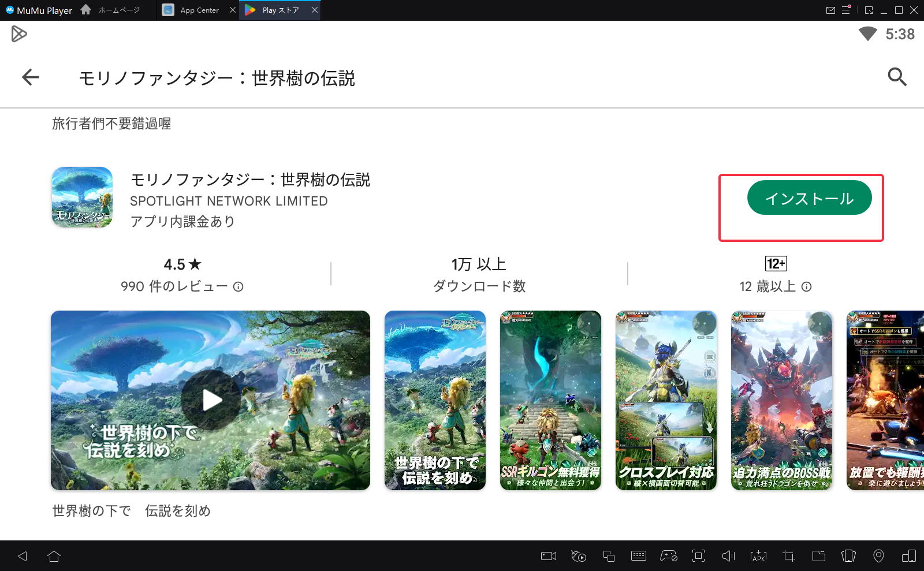This screenshot has height=571, width=924.
Task: View screenshot captioned 世界樹の下で伝説を刻め portrait
Action: point(435,400)
